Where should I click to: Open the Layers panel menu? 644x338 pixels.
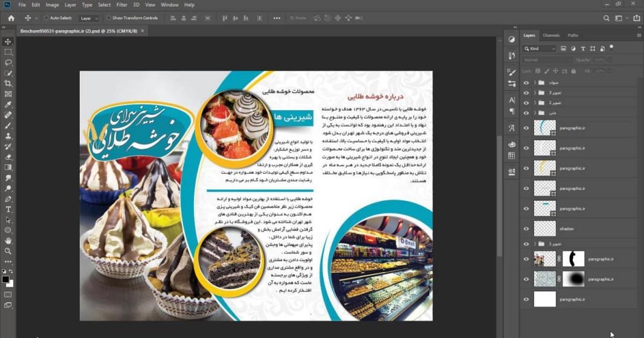pyautogui.click(x=639, y=35)
